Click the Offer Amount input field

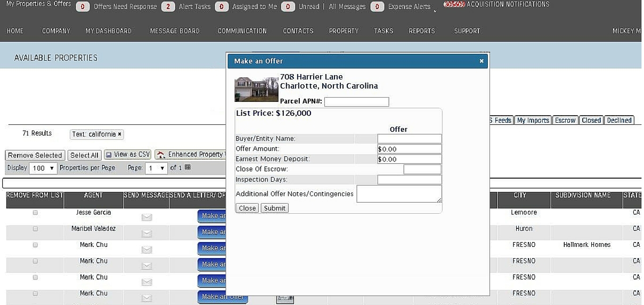[409, 149]
